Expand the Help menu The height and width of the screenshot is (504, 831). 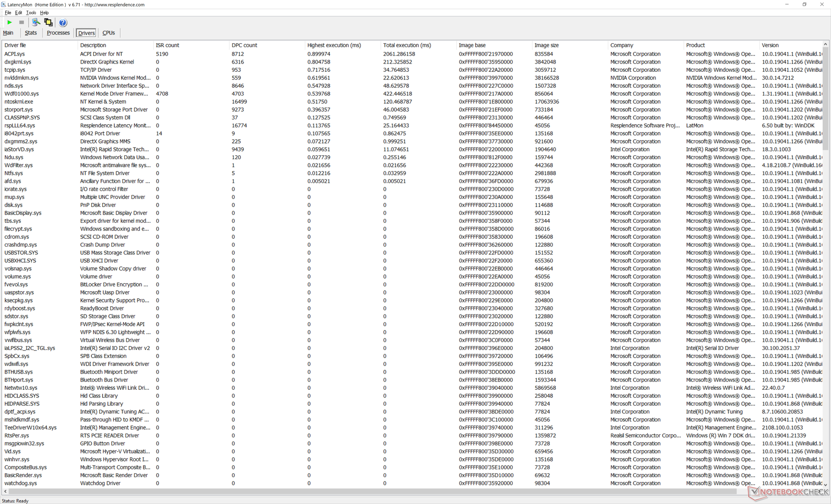[x=44, y=13]
